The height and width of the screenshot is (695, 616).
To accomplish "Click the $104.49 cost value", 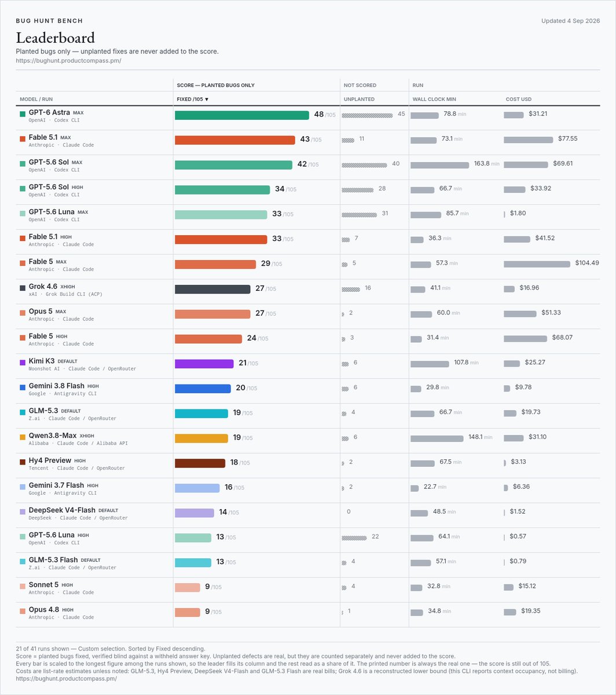I will click(587, 263).
